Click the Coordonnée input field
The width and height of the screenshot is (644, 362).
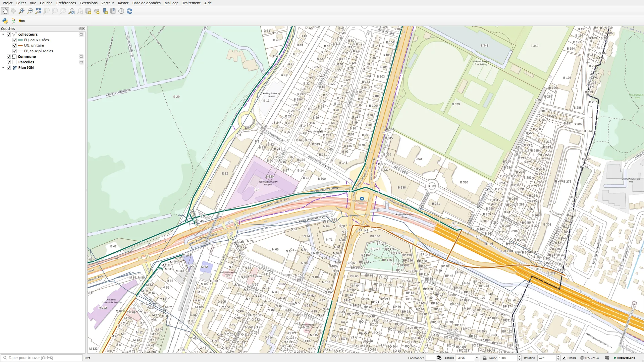point(431,358)
